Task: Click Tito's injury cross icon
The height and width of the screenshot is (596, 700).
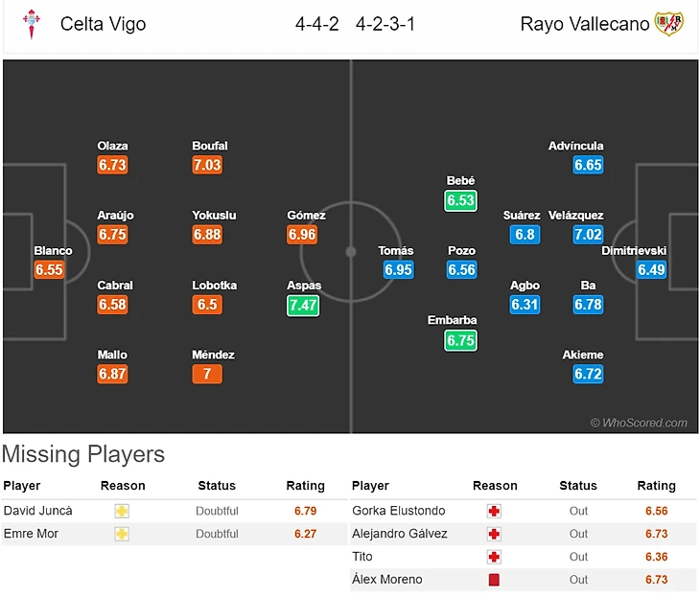Action: [495, 557]
